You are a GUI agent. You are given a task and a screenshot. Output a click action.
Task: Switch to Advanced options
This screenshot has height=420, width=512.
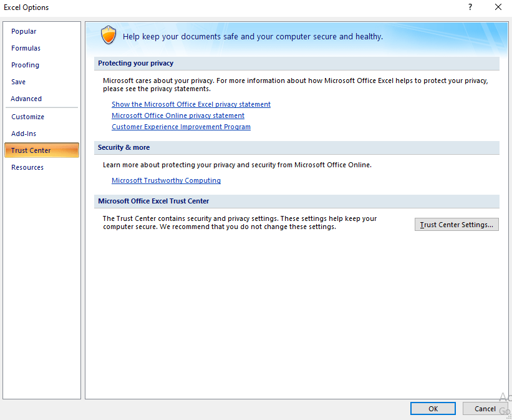coord(26,99)
